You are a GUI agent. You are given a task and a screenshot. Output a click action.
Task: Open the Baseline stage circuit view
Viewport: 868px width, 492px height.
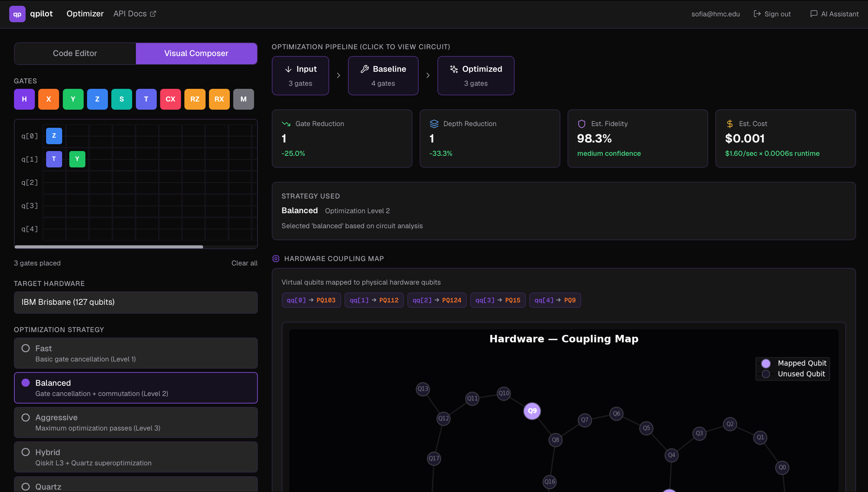click(x=383, y=76)
